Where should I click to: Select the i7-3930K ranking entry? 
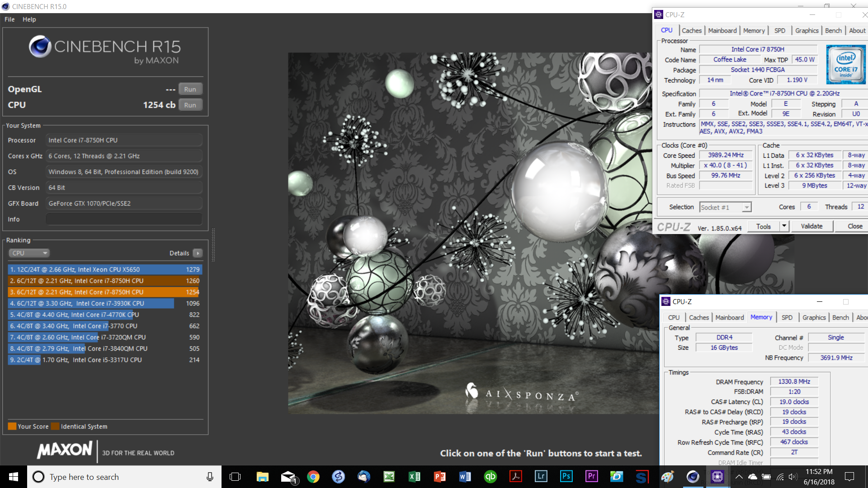104,303
